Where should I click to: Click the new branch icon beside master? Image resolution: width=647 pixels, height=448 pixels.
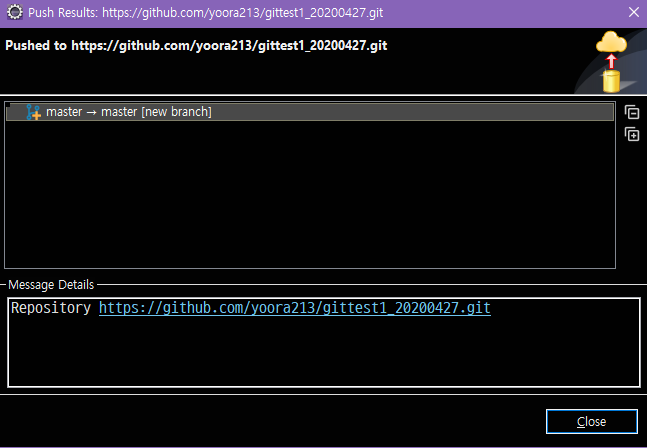(33, 112)
